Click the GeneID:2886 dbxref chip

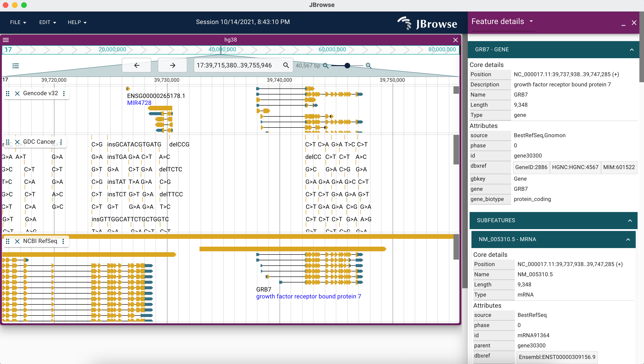[x=531, y=167]
